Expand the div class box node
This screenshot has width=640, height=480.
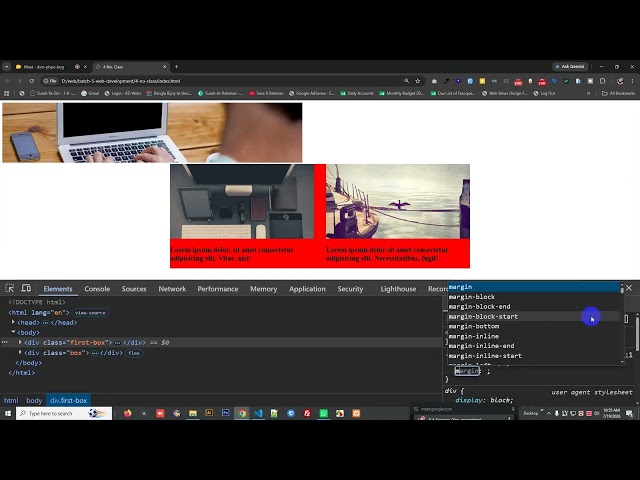pos(20,352)
